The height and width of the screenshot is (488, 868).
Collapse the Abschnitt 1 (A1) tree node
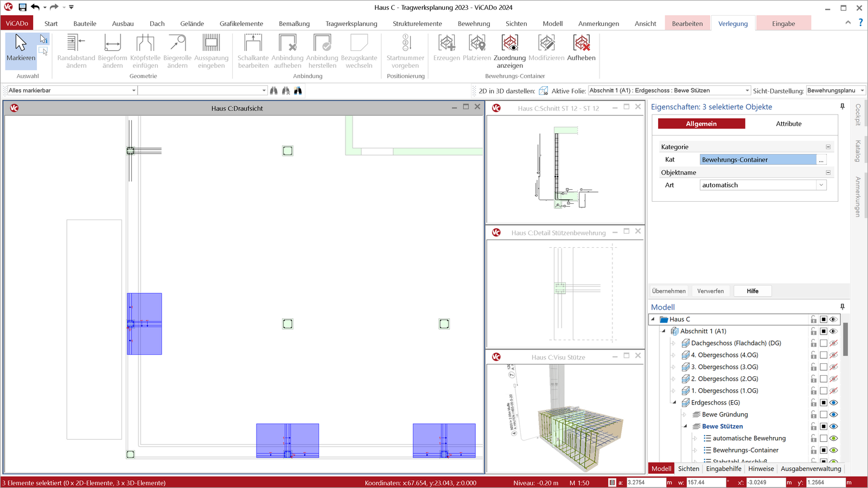click(x=663, y=331)
